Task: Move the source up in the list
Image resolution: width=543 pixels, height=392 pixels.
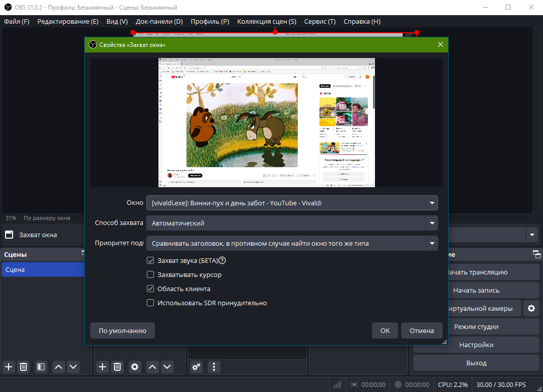Action: [152, 367]
